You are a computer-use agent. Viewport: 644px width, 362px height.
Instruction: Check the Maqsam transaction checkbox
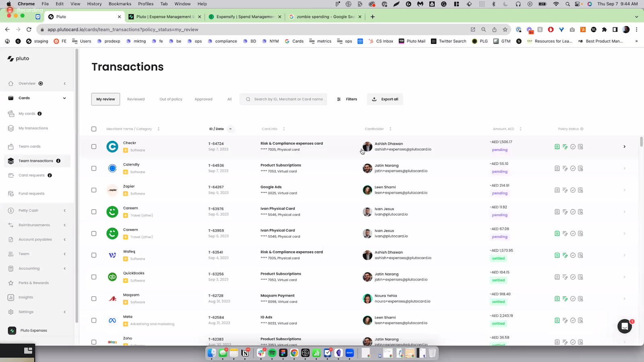94,299
